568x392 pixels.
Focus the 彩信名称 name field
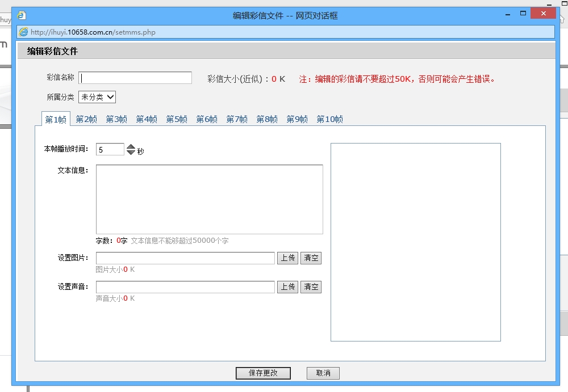click(135, 78)
